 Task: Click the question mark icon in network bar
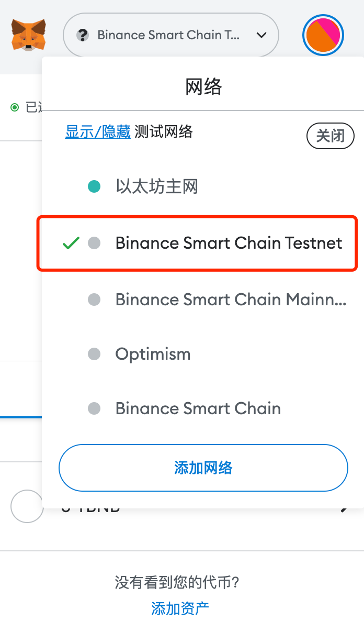click(83, 35)
